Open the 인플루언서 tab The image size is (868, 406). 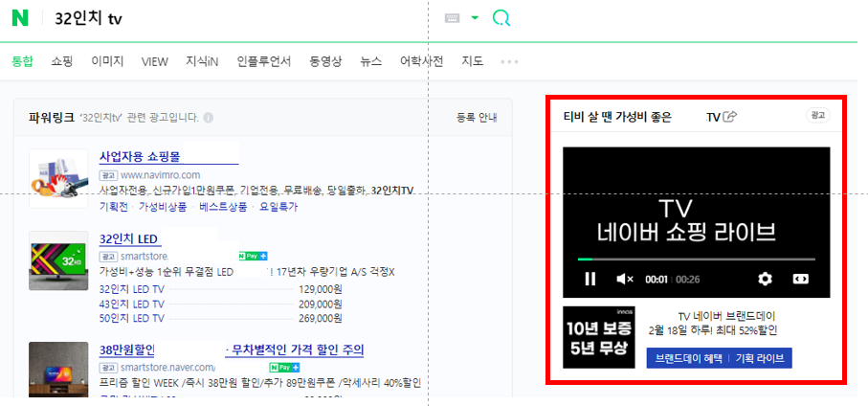tap(264, 61)
